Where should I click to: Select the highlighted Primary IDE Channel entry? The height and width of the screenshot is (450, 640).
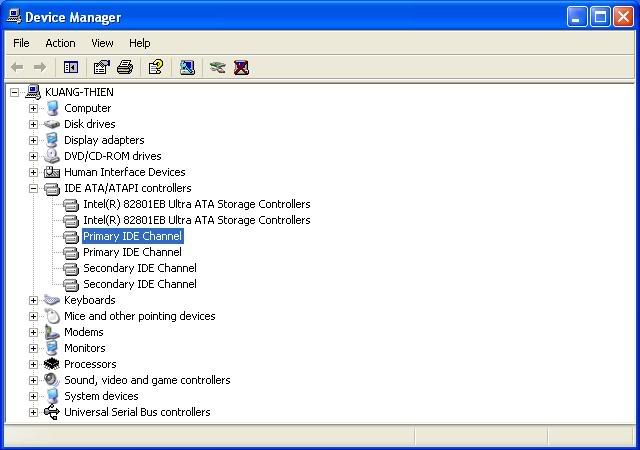tap(133, 236)
